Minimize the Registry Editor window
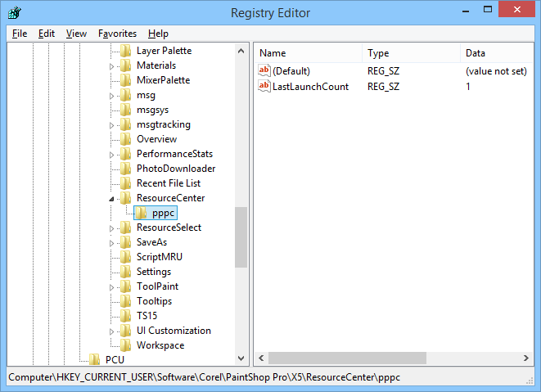 tap(466, 11)
